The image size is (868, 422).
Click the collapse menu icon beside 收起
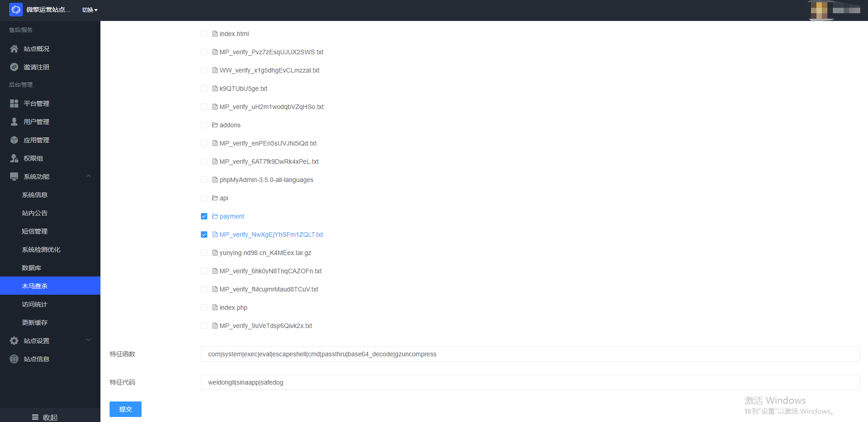click(35, 417)
